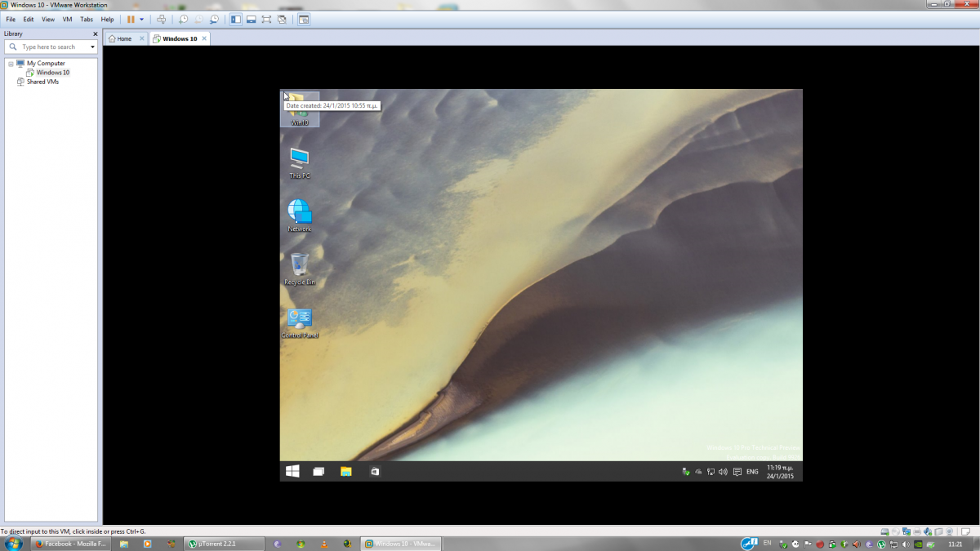Open the guest notifications icon
980x551 pixels.
[x=737, y=472]
